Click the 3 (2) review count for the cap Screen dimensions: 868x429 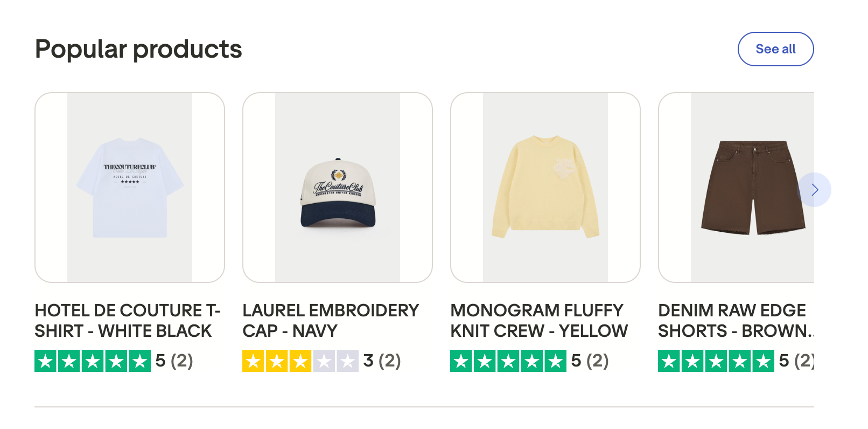(382, 361)
